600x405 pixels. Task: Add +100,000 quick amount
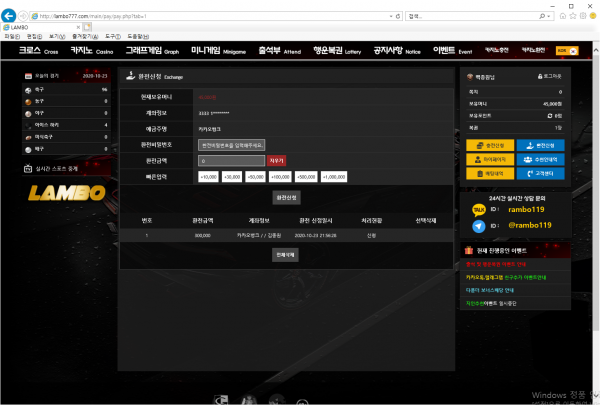(280, 177)
